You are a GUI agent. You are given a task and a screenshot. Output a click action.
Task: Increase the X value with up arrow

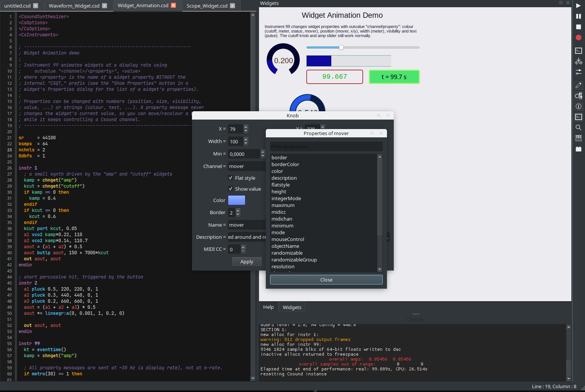tap(246, 127)
